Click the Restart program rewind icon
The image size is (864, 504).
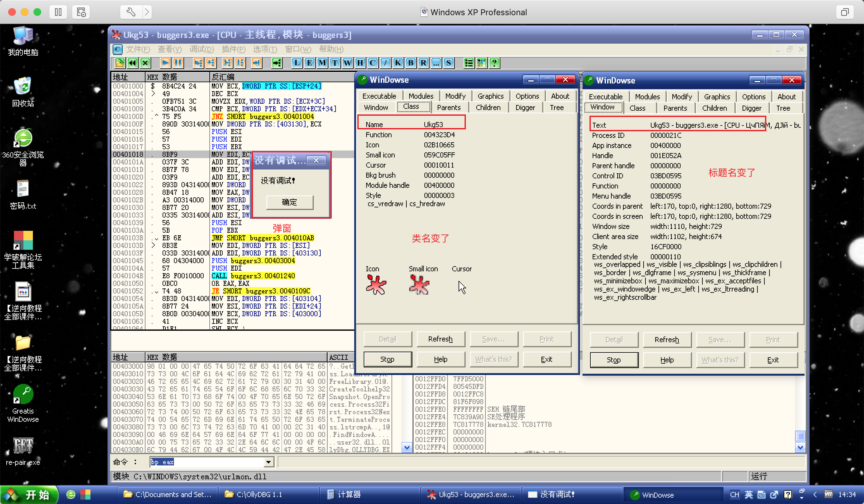click(x=132, y=63)
